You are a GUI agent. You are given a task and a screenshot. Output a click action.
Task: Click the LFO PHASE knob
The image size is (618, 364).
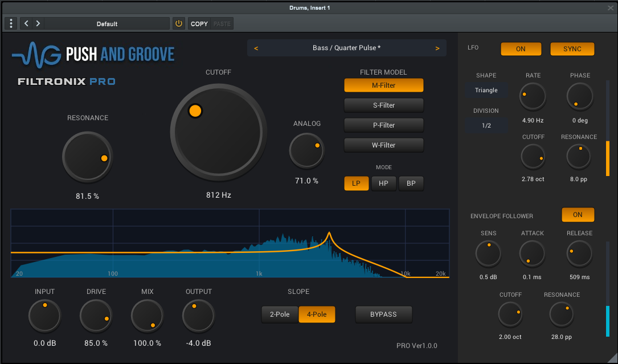580,97
